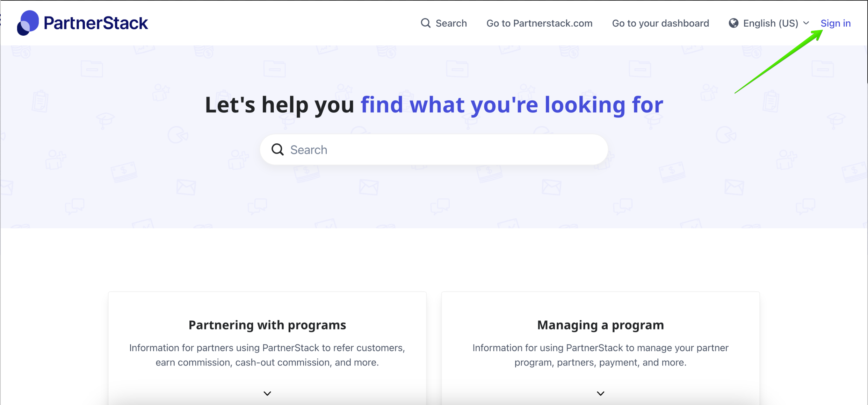
Task: Click the envelope background icon in the hero banner
Action: pyautogui.click(x=187, y=186)
